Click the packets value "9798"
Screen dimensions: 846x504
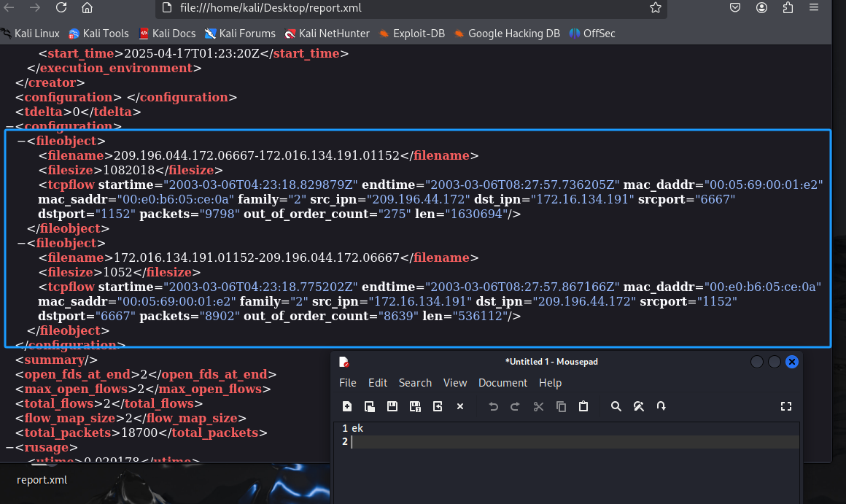220,214
